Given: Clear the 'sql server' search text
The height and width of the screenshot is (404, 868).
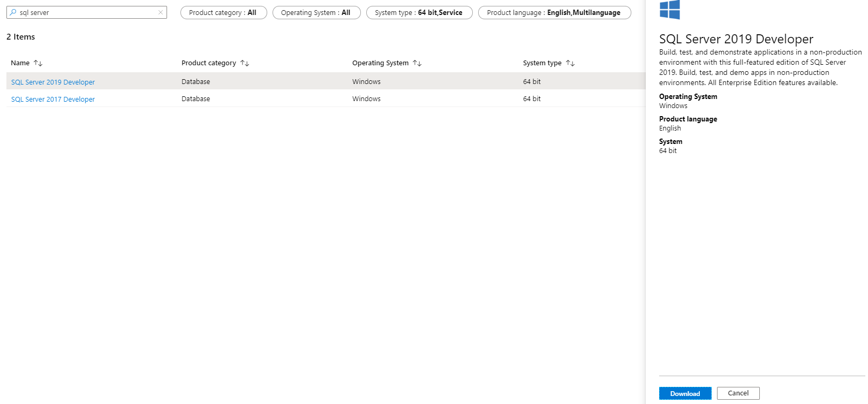Looking at the screenshot, I should click(160, 12).
